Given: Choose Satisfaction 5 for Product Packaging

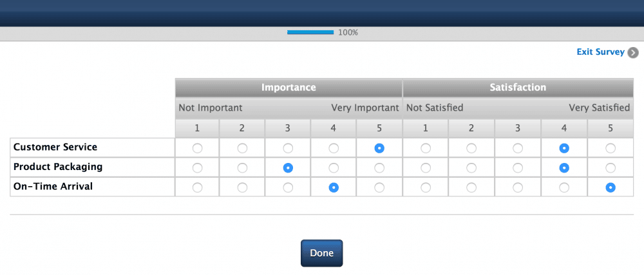Looking at the screenshot, I should point(611,167).
